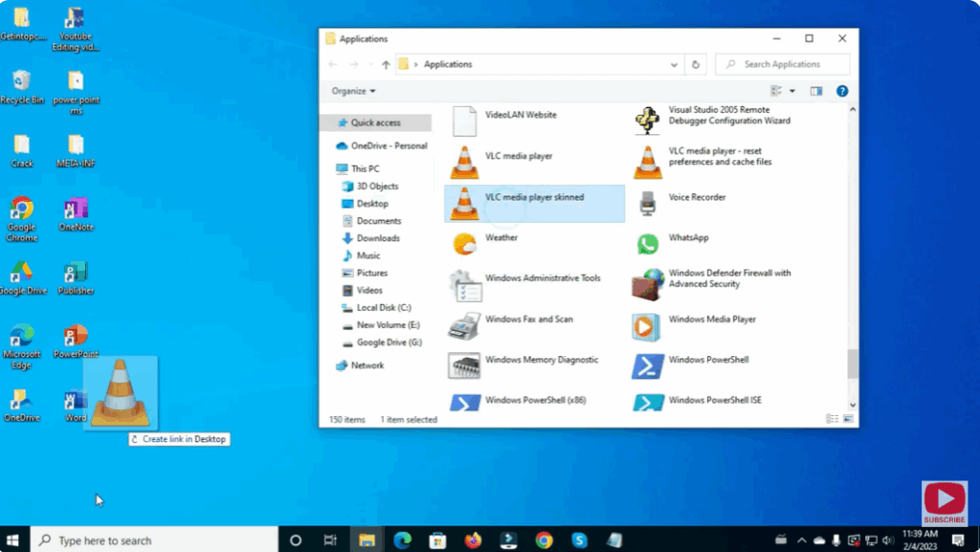This screenshot has width=980, height=552.
Task: Click the back navigation arrow
Action: tap(331, 63)
